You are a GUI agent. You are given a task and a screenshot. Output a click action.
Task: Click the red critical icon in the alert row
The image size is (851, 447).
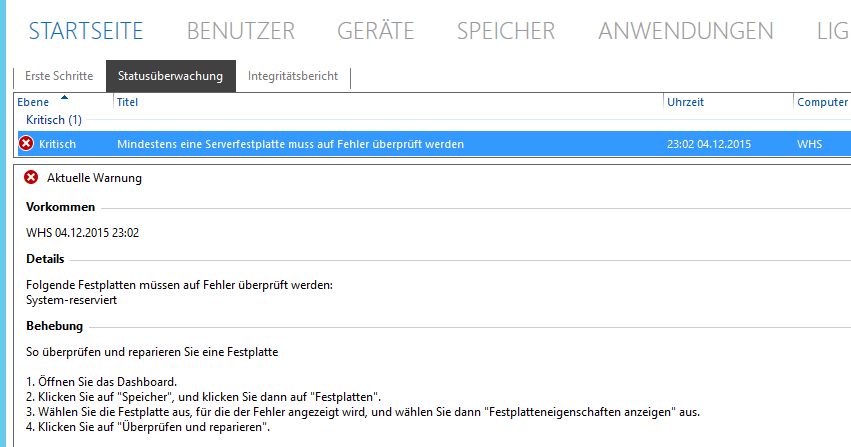(26, 144)
